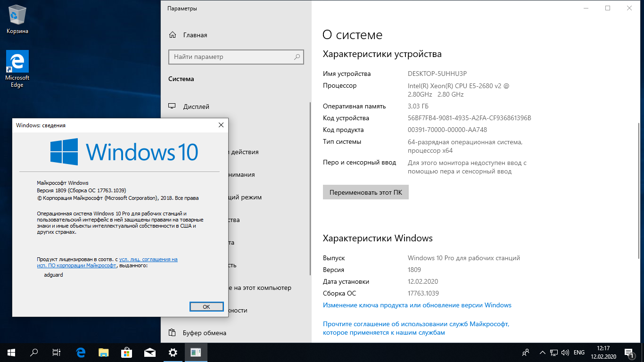Focus the Найти параметр search field

pyautogui.click(x=236, y=57)
